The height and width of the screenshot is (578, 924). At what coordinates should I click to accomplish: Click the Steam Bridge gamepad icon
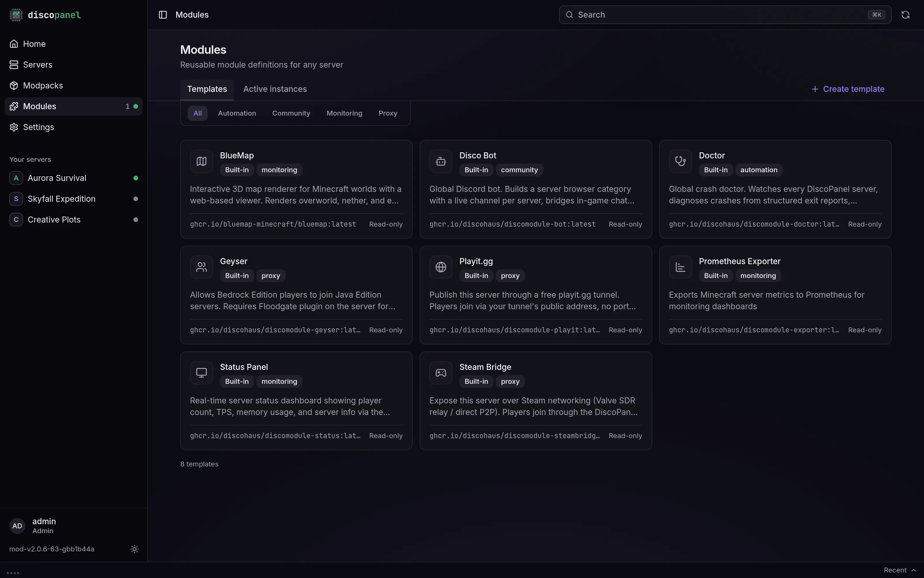pos(441,373)
